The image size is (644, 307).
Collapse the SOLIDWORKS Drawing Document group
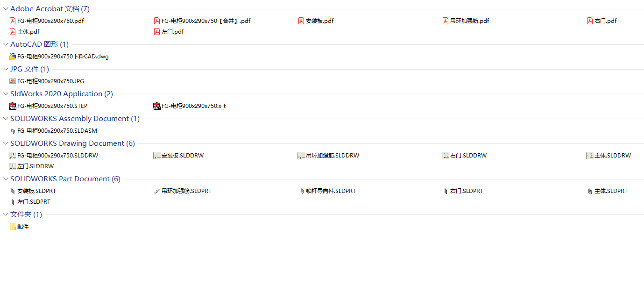click(x=6, y=143)
